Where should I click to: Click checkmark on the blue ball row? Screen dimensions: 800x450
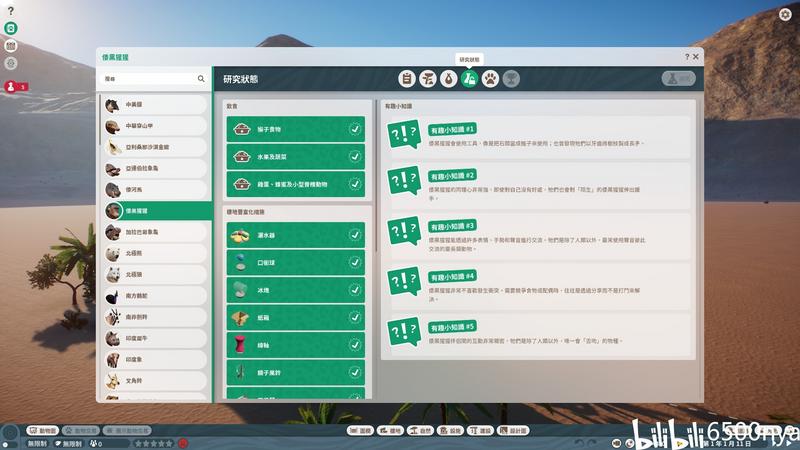point(355,262)
